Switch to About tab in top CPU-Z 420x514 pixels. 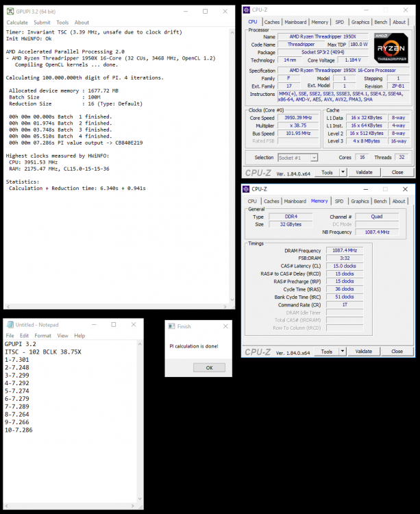coord(399,22)
